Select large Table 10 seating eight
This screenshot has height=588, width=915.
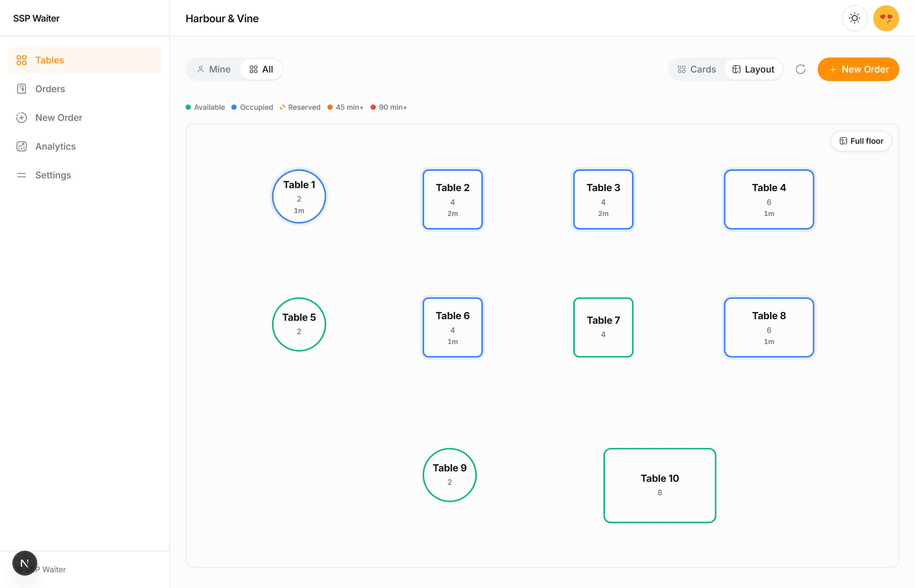659,485
